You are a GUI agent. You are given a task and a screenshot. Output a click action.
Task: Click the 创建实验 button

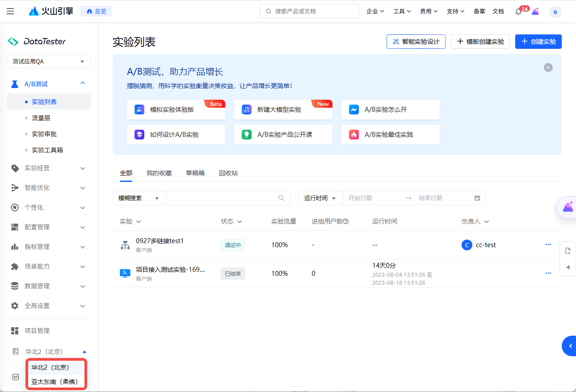point(538,42)
